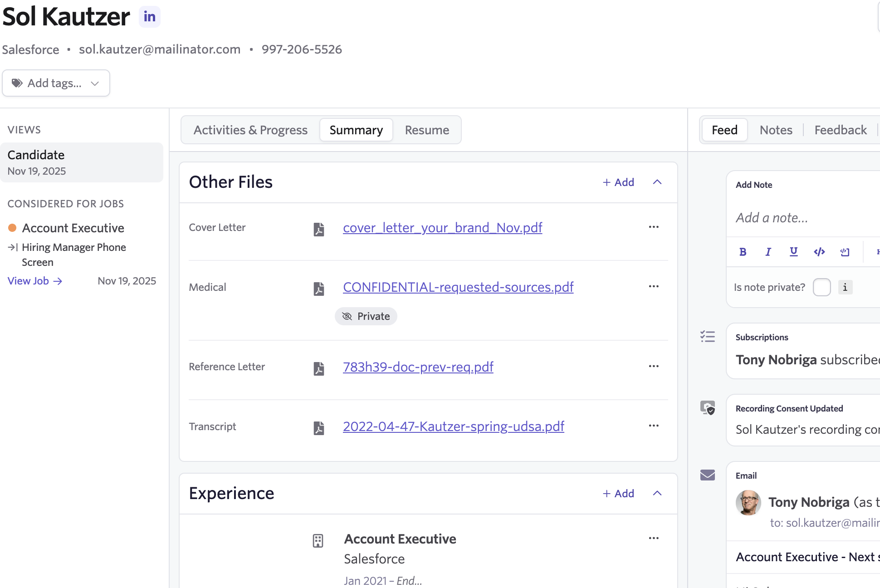Add a new file to Other Files
This screenshot has width=880, height=588.
click(618, 182)
